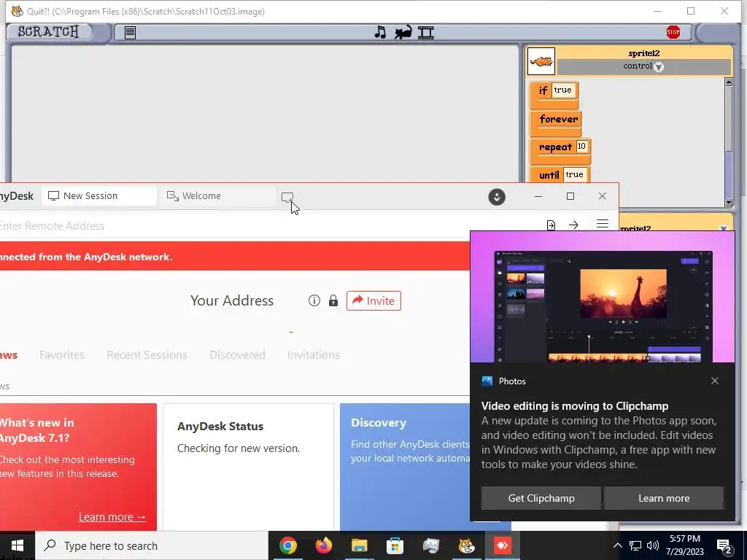Screen dimensions: 747x560
Task: Click the Scratch blocks palette scroll down arrow
Action: pos(729,203)
